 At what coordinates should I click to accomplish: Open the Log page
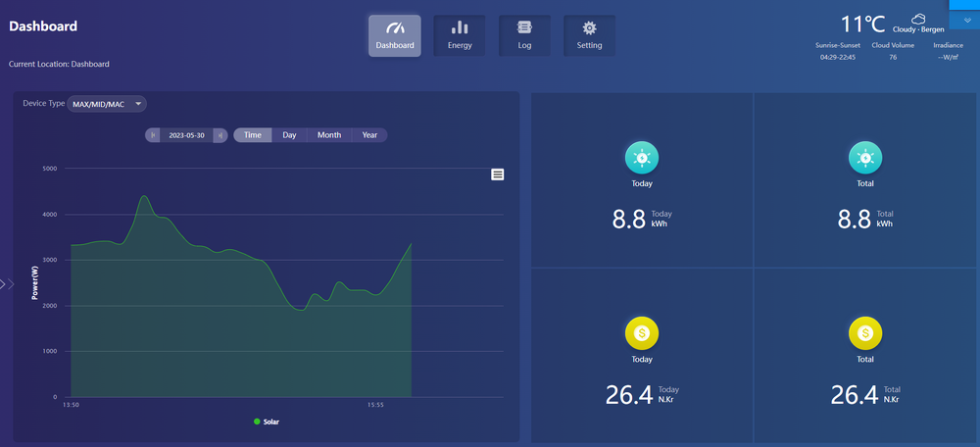click(x=524, y=35)
